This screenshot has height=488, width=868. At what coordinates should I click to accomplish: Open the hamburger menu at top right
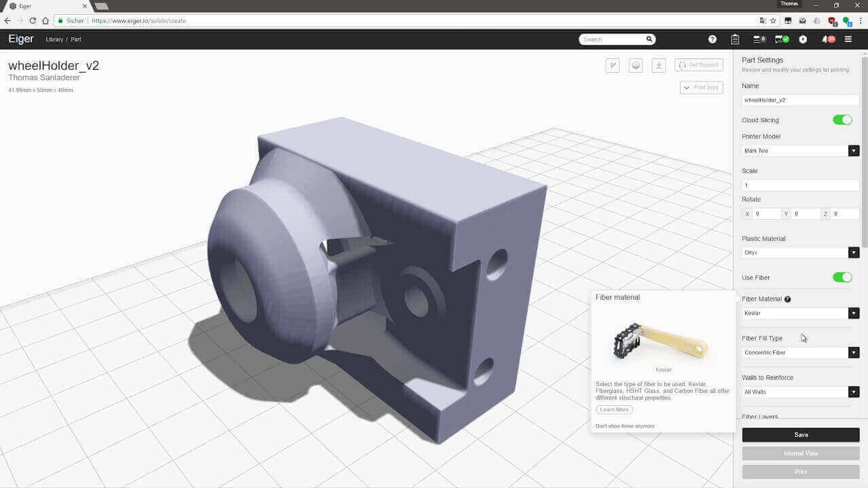click(x=848, y=39)
